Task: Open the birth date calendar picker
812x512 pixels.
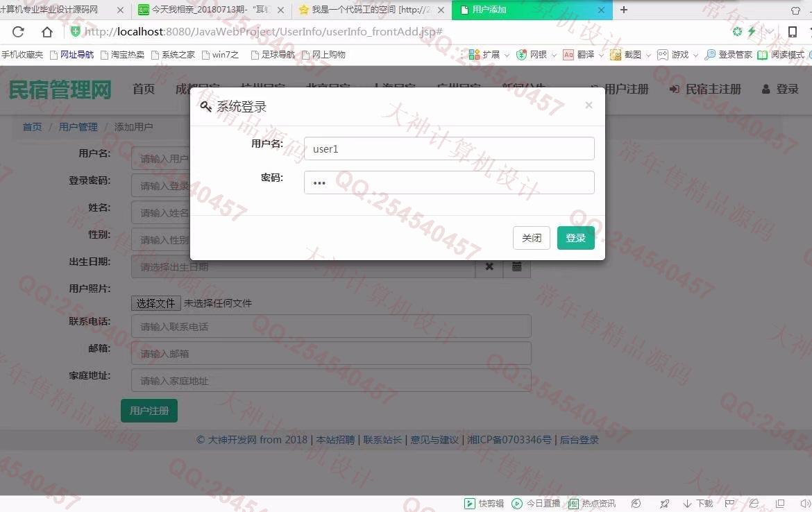Action: click(517, 266)
